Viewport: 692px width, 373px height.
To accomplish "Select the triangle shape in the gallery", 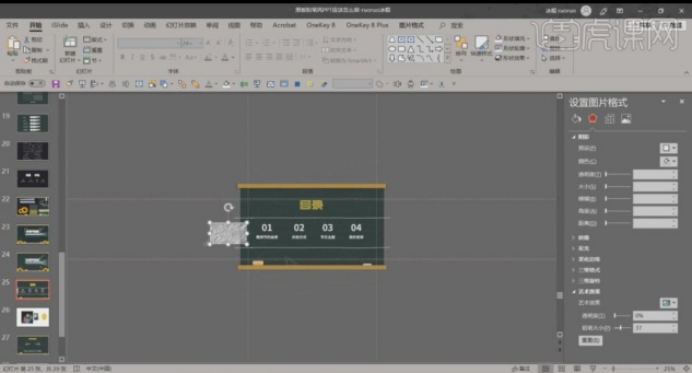I will [x=410, y=49].
